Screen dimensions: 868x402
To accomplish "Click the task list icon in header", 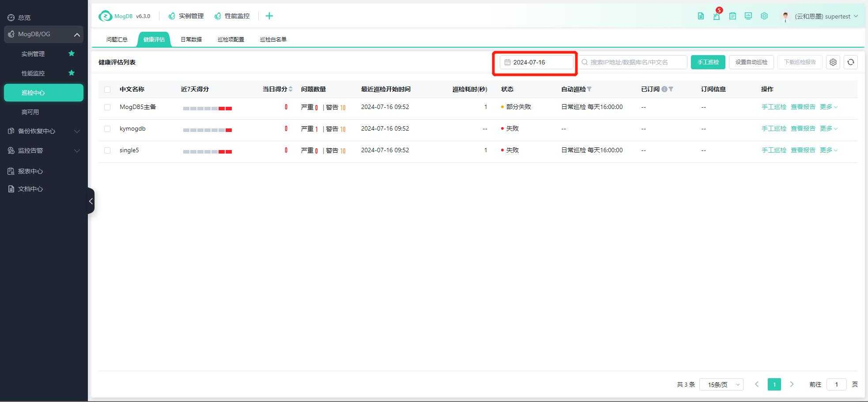I will pos(732,16).
